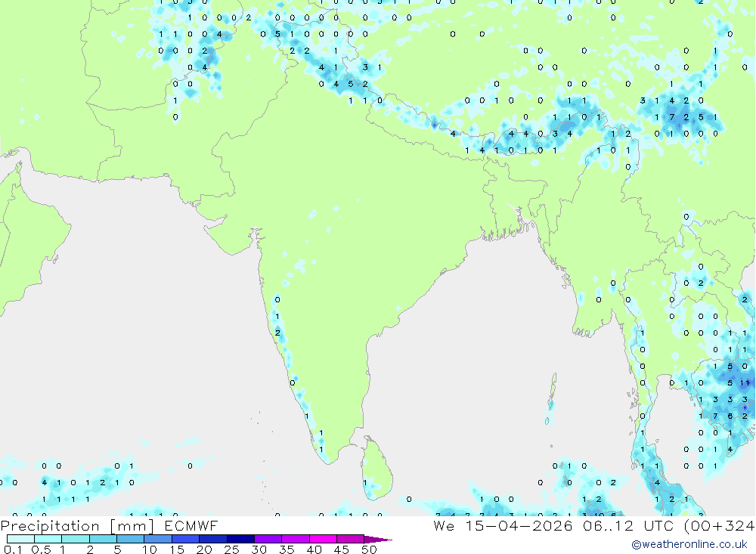Click the 2–5 mm legend color swatch
The height and width of the screenshot is (554, 756).
tap(103, 539)
